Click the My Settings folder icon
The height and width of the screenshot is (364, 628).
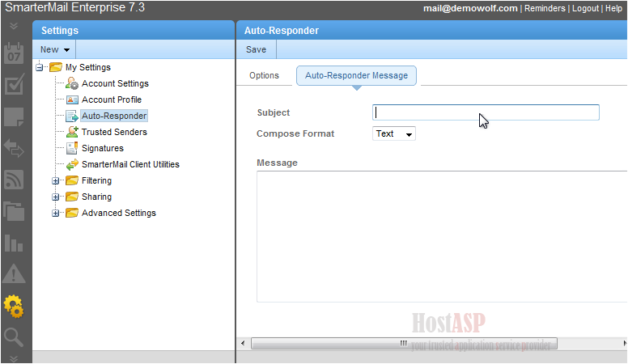[56, 67]
